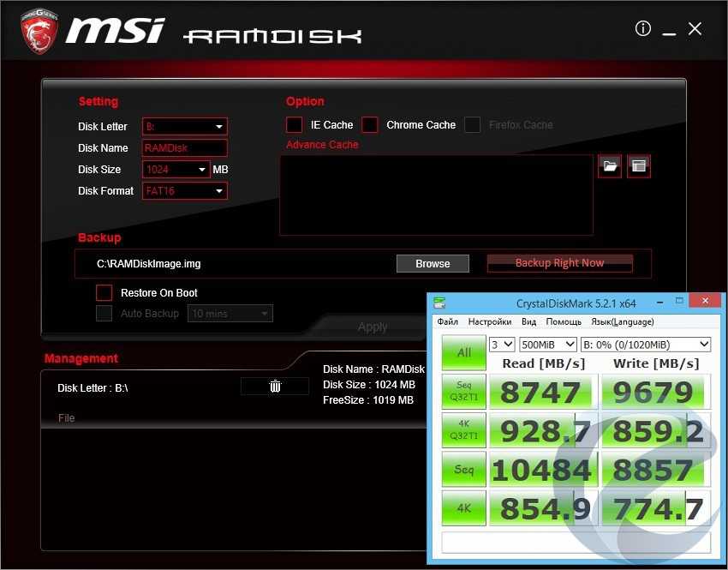Click the Seq write value 8857
Screen dimensions: 728x570
click(656, 469)
